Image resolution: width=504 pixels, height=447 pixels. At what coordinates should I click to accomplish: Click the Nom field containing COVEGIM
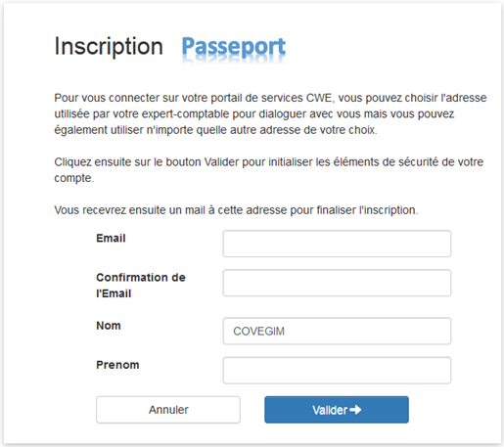[337, 332]
